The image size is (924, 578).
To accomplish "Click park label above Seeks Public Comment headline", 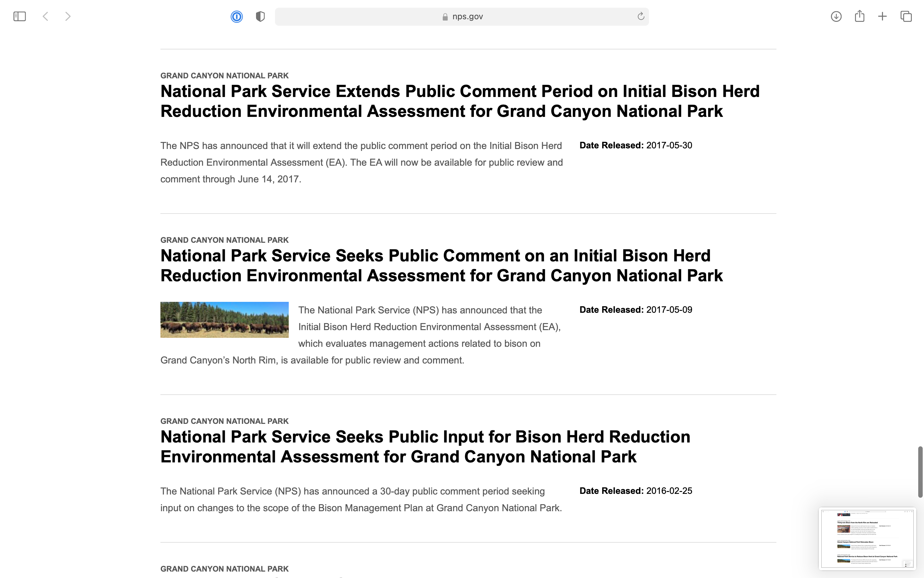I will click(225, 240).
